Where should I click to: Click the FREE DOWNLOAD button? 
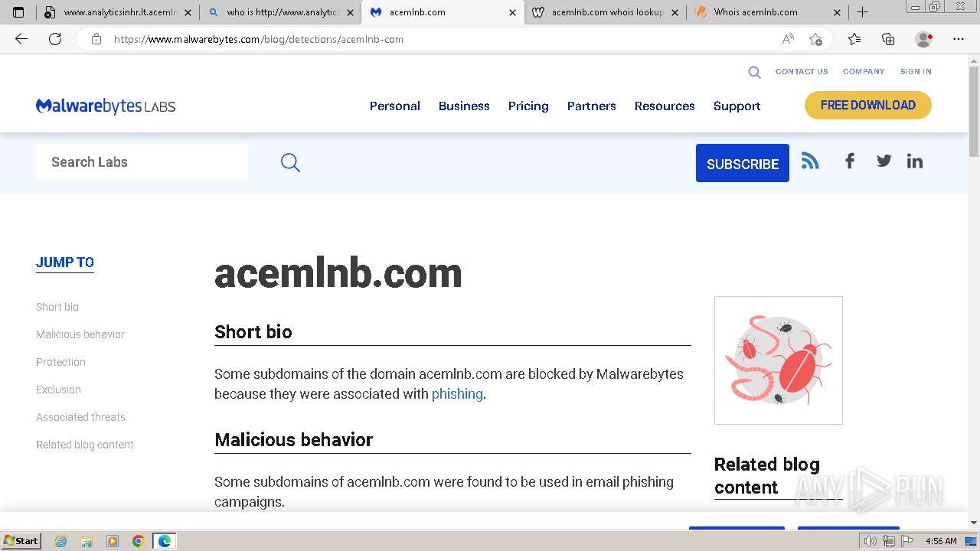click(x=868, y=106)
